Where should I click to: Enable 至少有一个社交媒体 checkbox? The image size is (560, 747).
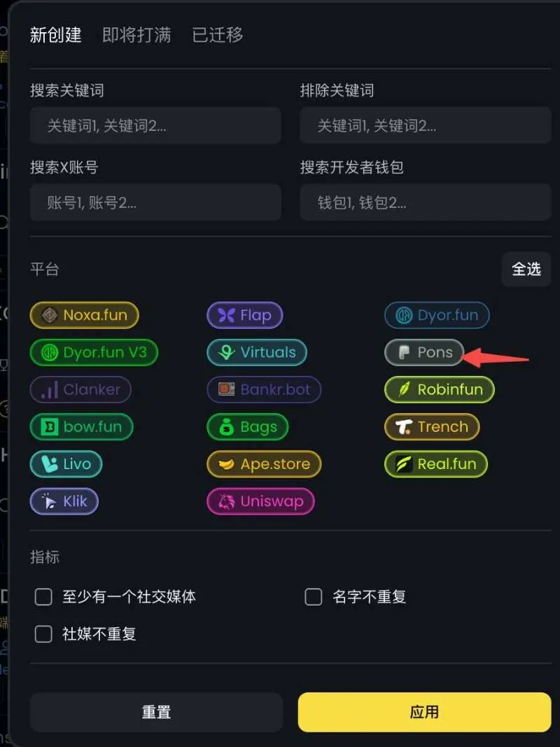[43, 596]
